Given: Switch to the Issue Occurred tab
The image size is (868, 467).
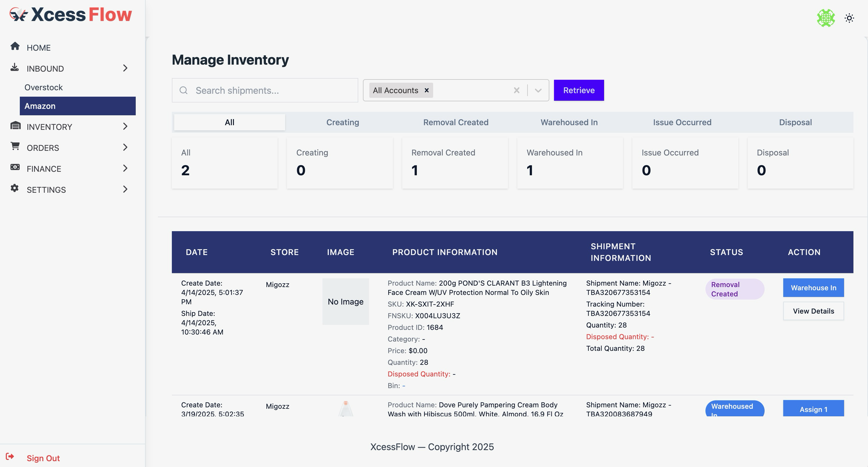Looking at the screenshot, I should pos(682,122).
